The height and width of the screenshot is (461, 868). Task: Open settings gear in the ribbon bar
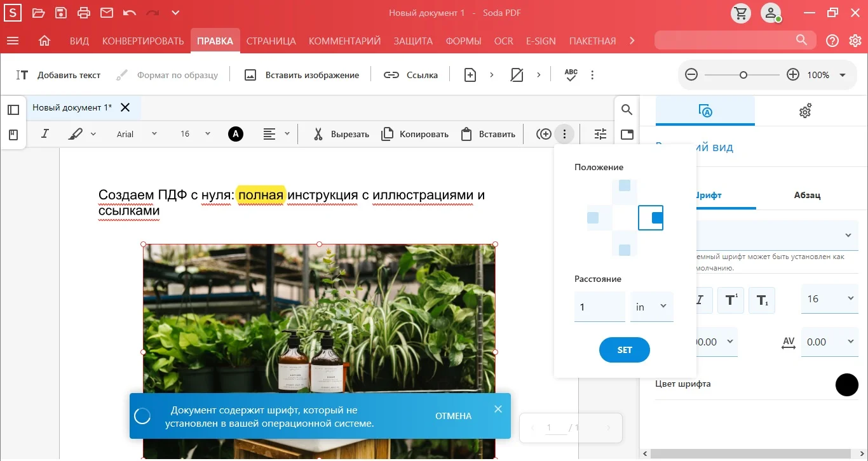pyautogui.click(x=855, y=41)
